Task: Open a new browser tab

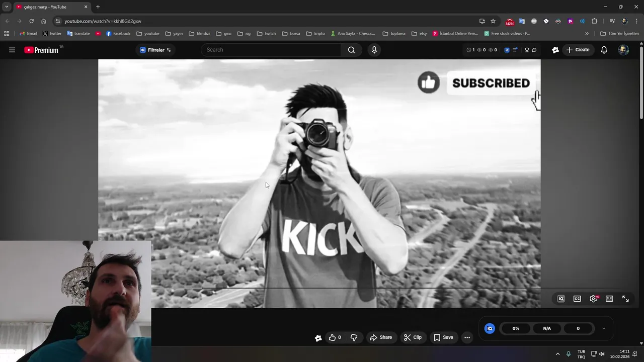Action: [x=98, y=7]
